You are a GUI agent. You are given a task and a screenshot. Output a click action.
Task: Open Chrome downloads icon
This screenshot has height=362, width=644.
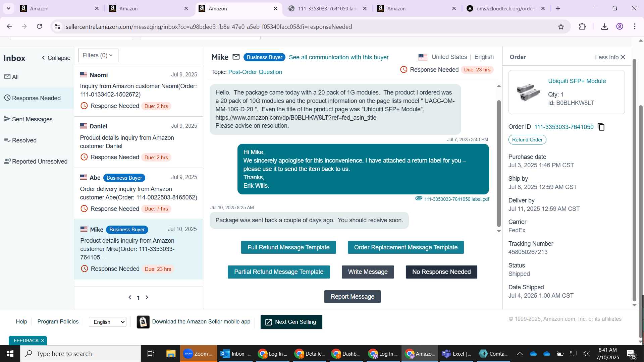pyautogui.click(x=604, y=27)
